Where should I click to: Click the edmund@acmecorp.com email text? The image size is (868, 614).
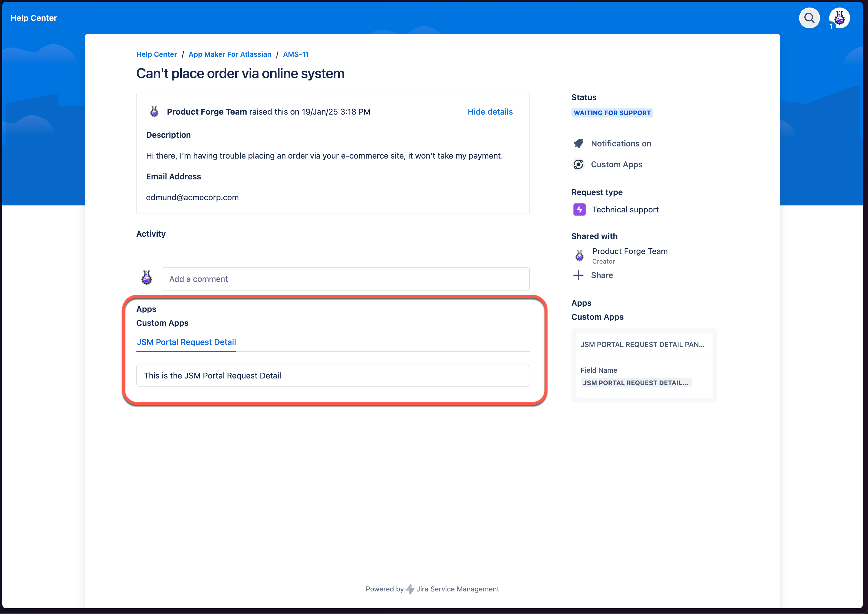tap(192, 197)
